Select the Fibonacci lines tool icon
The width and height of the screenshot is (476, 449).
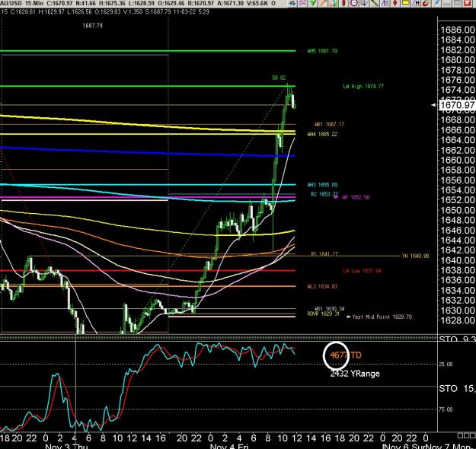pos(385,3)
